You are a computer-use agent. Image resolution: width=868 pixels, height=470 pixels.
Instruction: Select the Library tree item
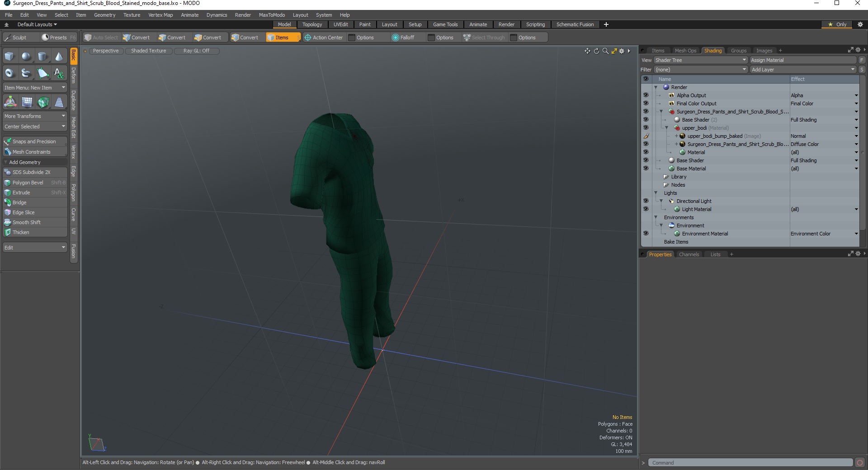pos(679,177)
